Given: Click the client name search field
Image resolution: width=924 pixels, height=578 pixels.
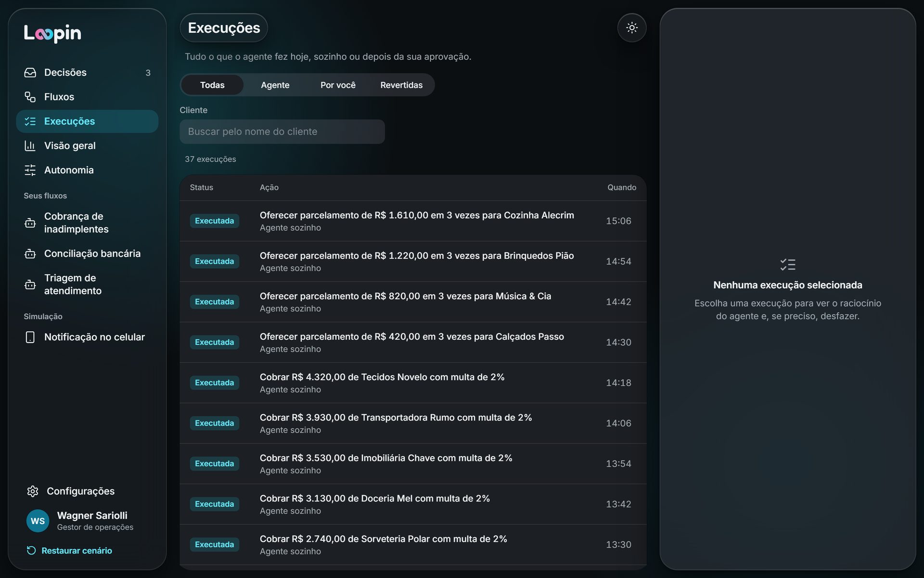Looking at the screenshot, I should [282, 131].
